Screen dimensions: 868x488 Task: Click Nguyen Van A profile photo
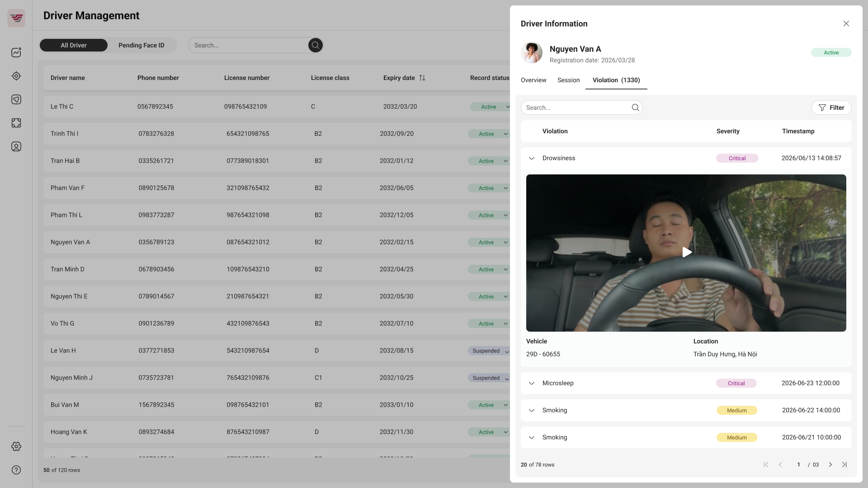coord(532,52)
